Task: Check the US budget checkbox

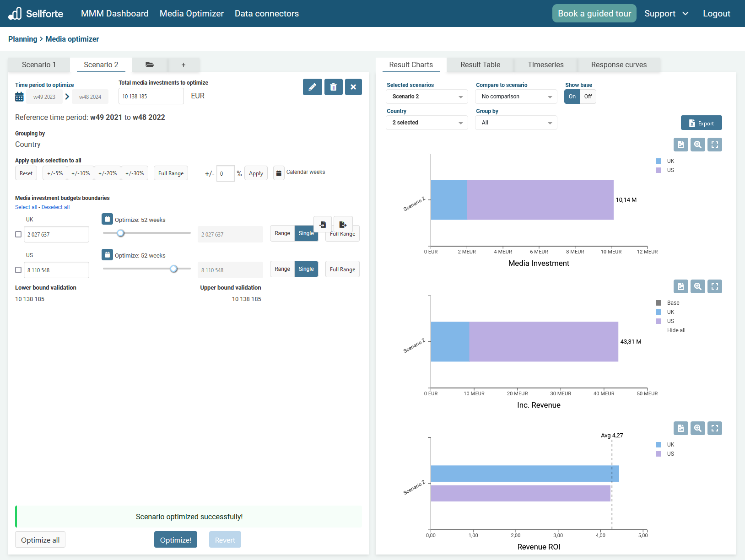Action: 18,270
